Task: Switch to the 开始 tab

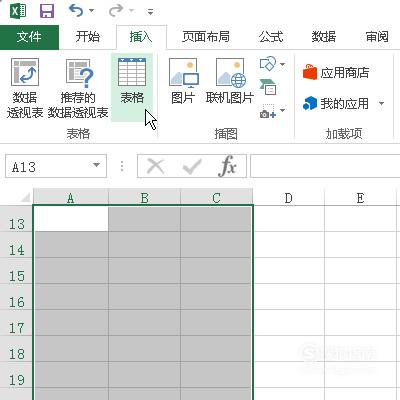Action: click(88, 37)
